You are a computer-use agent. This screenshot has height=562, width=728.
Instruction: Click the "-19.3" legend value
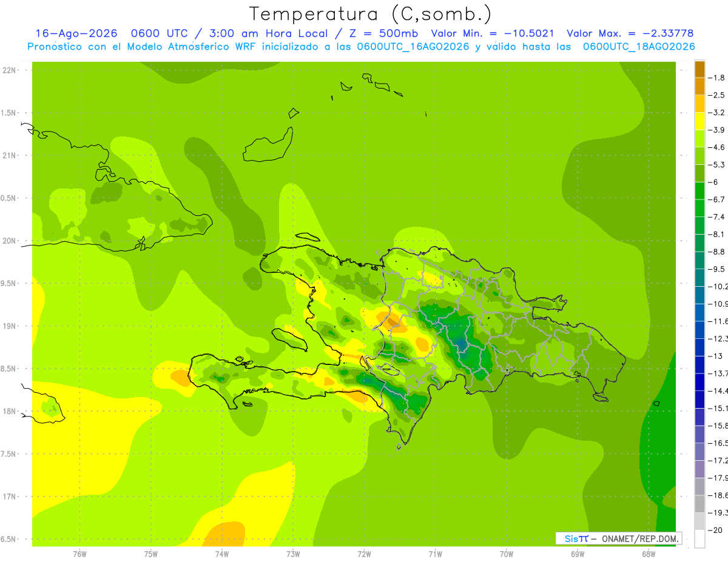pos(718,513)
